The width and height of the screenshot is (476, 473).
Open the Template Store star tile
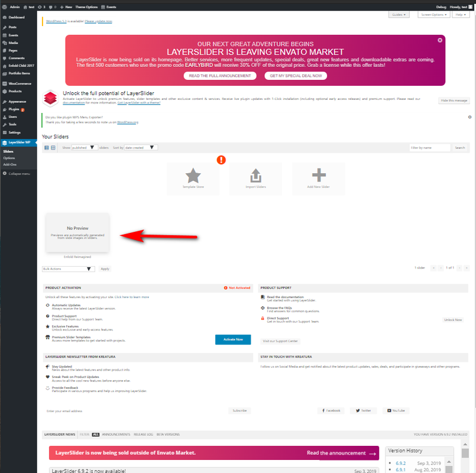pyautogui.click(x=193, y=179)
